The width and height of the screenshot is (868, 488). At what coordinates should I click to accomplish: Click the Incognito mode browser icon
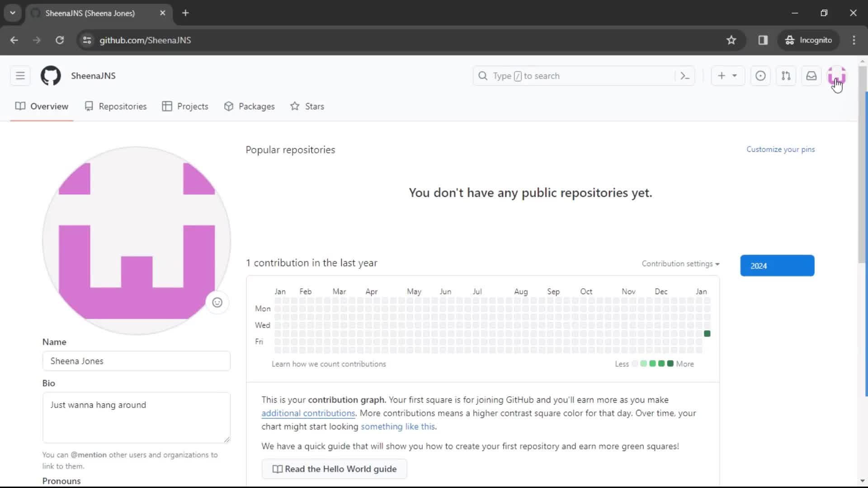coord(789,40)
